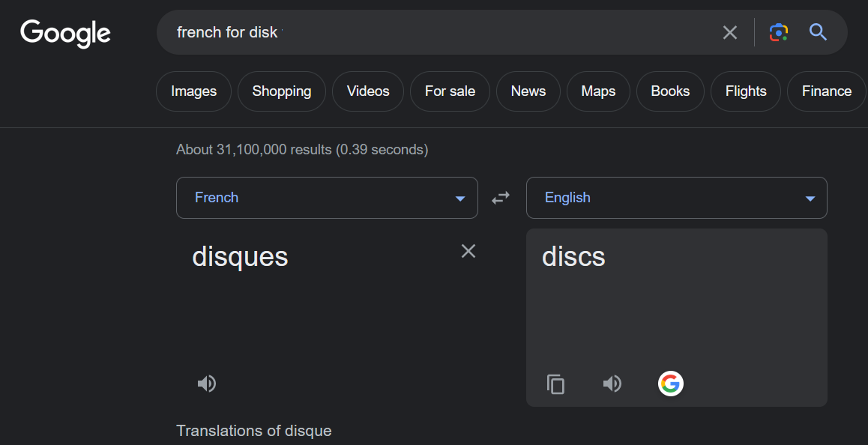Open the English target language dropdown
The height and width of the screenshot is (445, 868).
pos(676,198)
